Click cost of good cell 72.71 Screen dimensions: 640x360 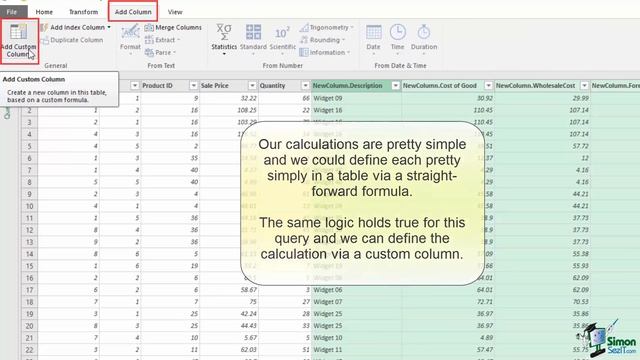tap(448, 302)
